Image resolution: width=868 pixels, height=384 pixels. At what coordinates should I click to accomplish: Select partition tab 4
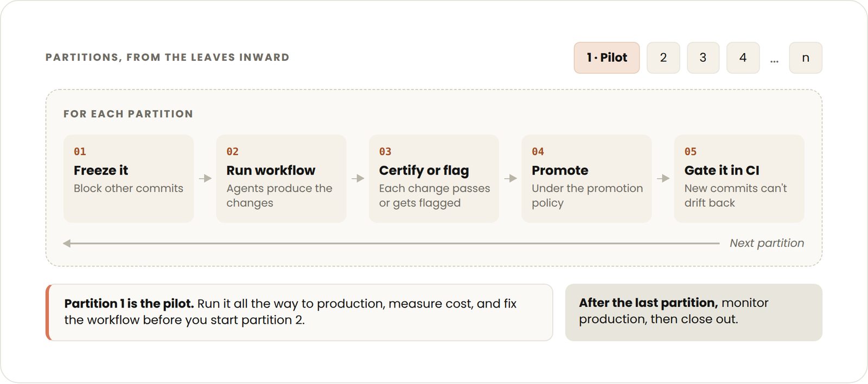743,57
